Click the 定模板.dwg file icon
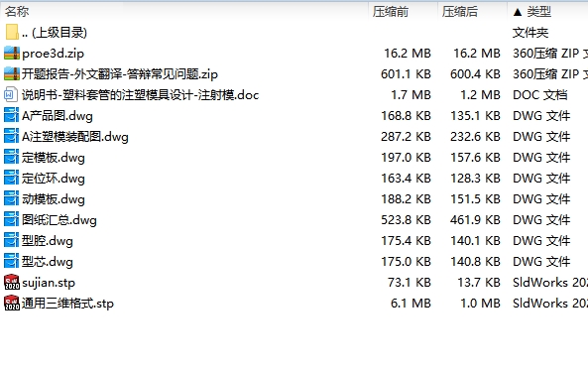 (x=11, y=158)
